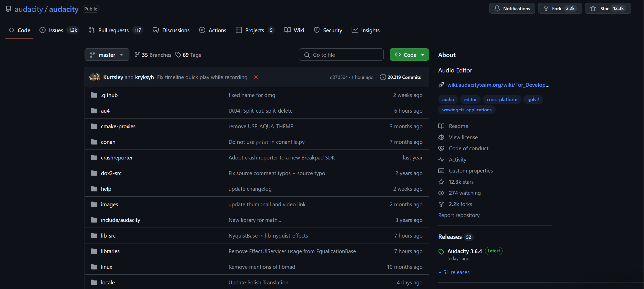Click the commit history clock icon

[383, 77]
